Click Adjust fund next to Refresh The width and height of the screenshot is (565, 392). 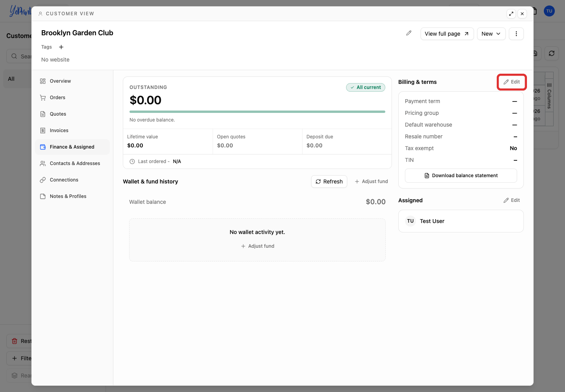tap(371, 181)
